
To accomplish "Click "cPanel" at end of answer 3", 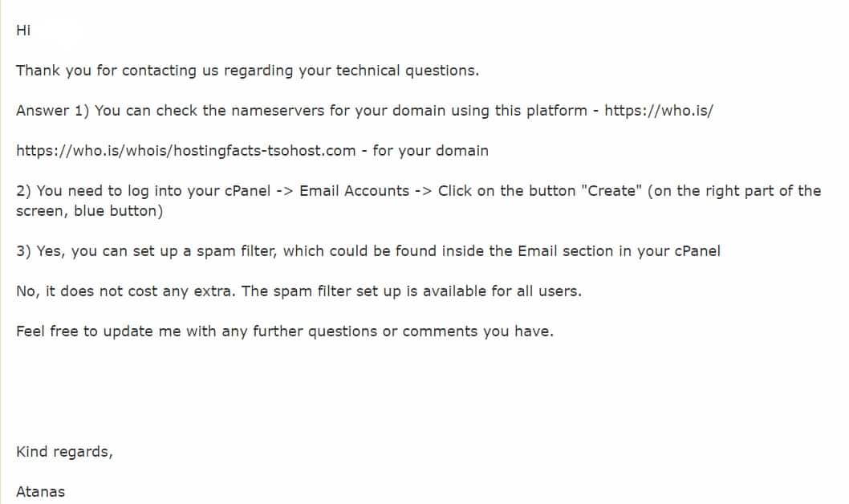I will coord(697,251).
